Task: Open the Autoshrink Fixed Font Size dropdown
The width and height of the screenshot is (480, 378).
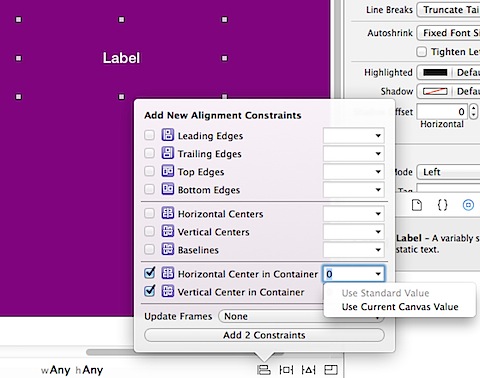Action: 449,33
